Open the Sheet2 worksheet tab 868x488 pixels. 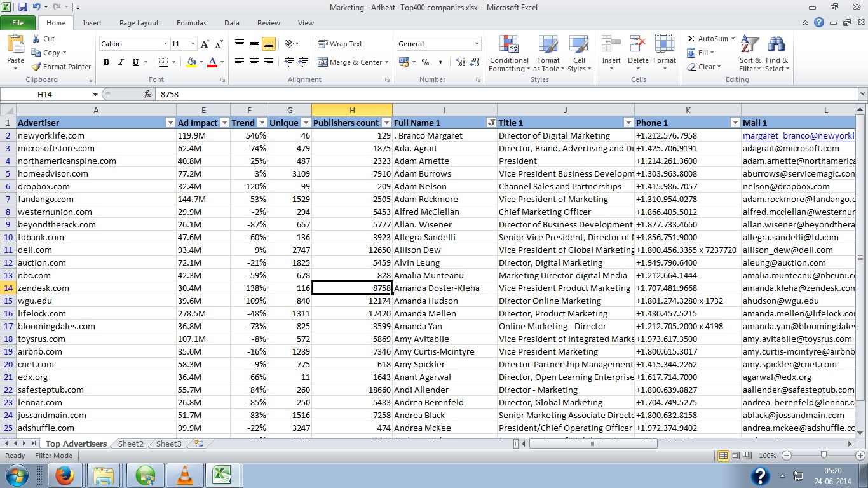130,444
